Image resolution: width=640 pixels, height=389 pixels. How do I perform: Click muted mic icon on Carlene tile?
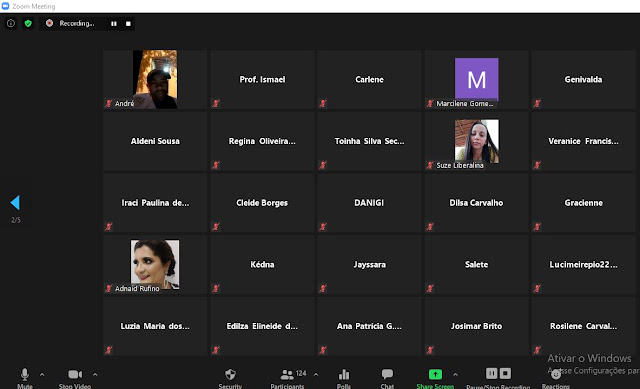323,103
